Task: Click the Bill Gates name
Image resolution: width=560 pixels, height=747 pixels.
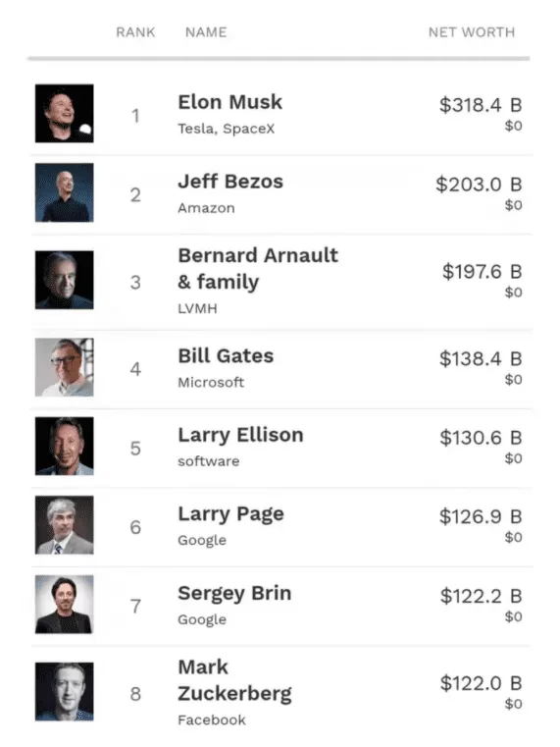Action: coord(226,356)
